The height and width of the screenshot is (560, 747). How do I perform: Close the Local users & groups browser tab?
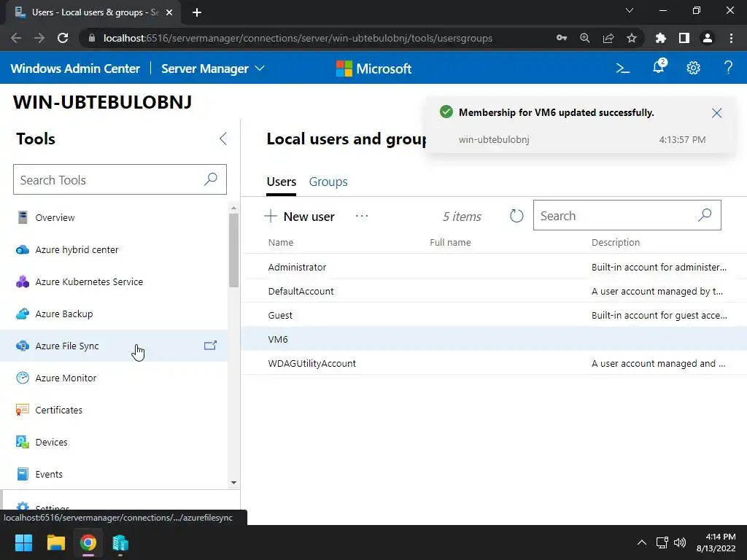169,12
